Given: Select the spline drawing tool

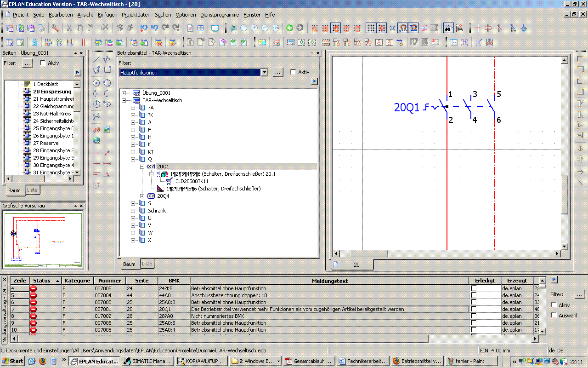Looking at the screenshot, I should [96, 117].
